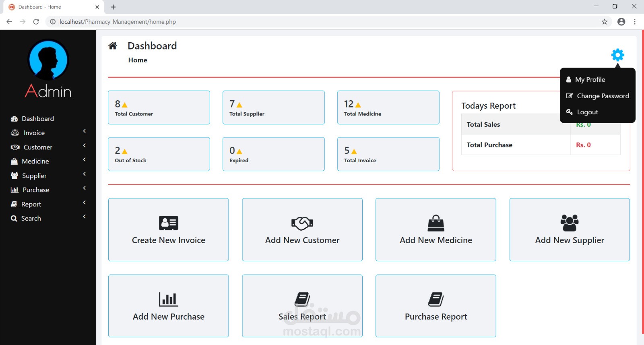
Task: Click the Create New Invoice card icon
Action: click(x=168, y=223)
